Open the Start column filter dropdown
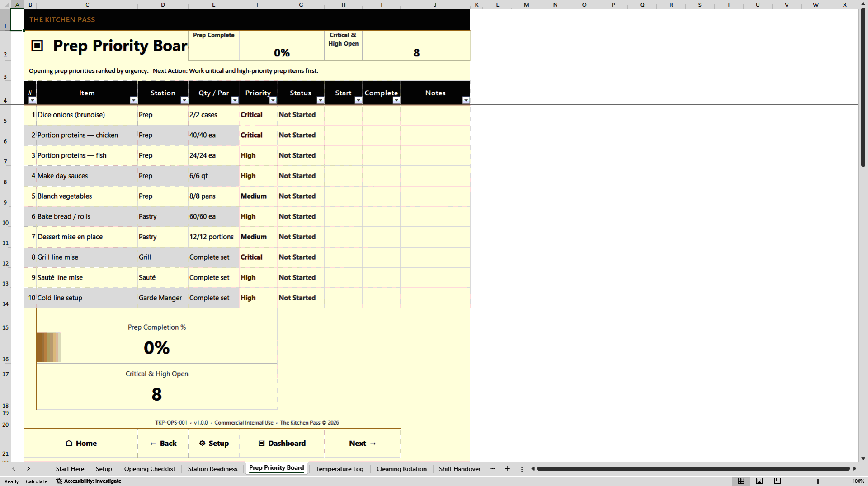The height and width of the screenshot is (486, 868). coord(358,100)
